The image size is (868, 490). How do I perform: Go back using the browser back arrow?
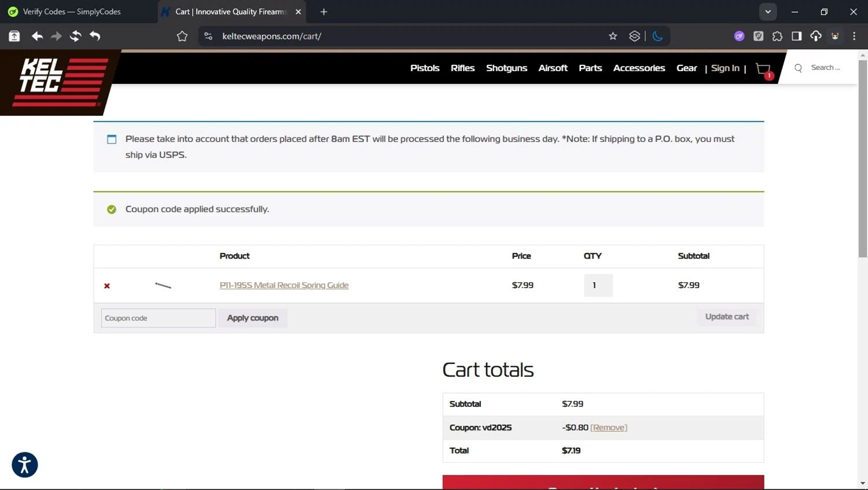click(37, 36)
